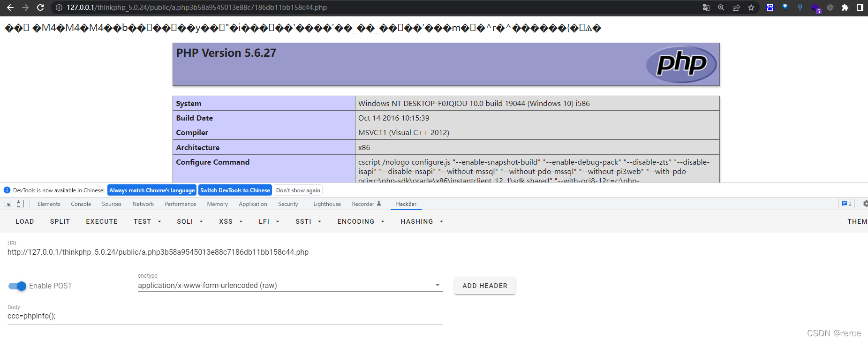Toggle the browser side panel icon

[x=860, y=8]
